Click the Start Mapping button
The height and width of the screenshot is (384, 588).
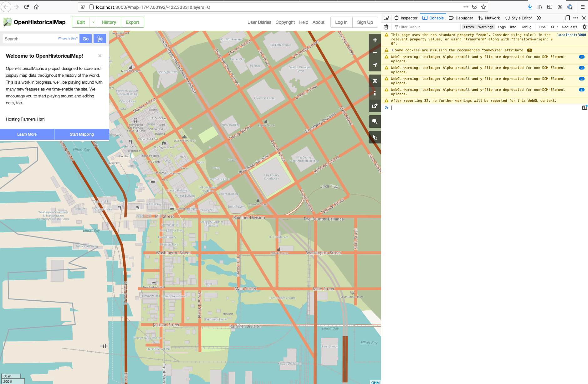[x=82, y=134]
